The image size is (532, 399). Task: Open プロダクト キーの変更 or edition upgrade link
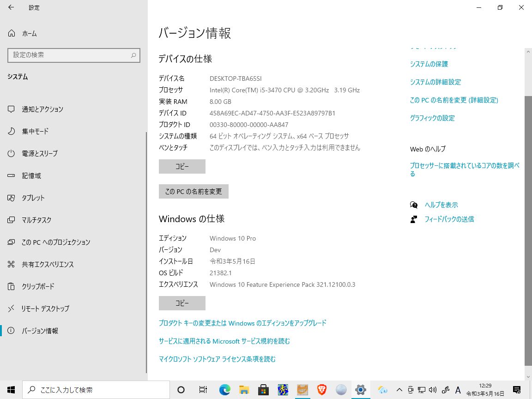coord(242,323)
